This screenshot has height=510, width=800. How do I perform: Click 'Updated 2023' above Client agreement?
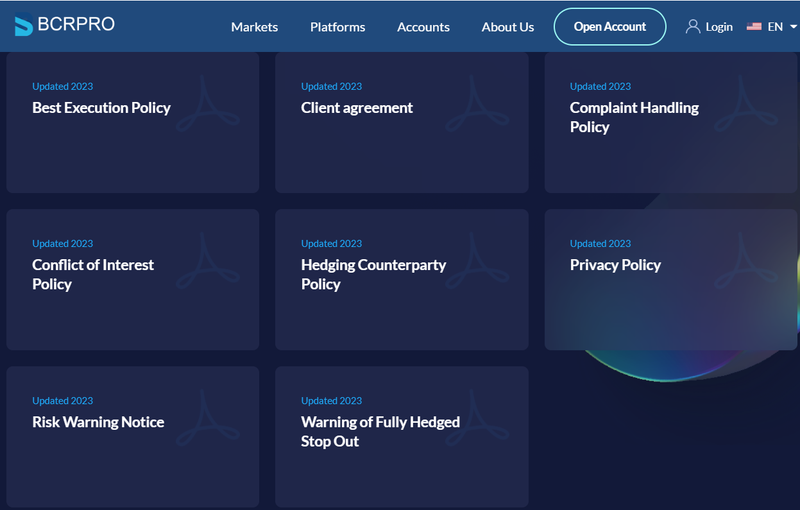pyautogui.click(x=331, y=86)
